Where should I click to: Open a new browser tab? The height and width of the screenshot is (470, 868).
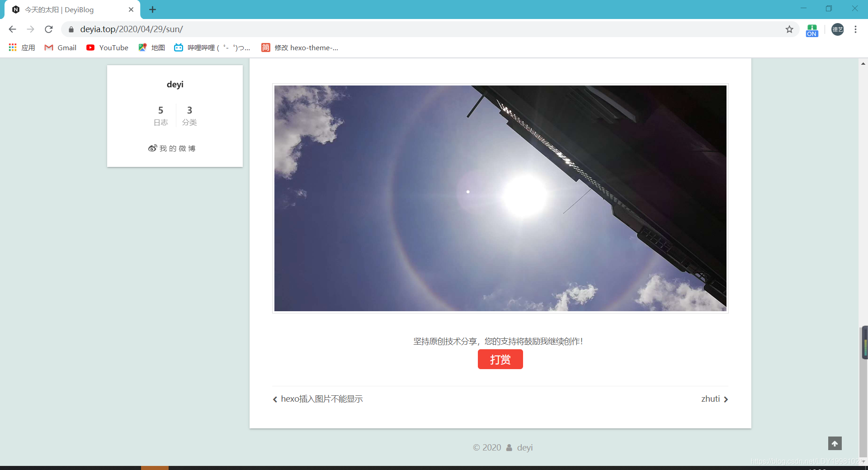(x=153, y=9)
